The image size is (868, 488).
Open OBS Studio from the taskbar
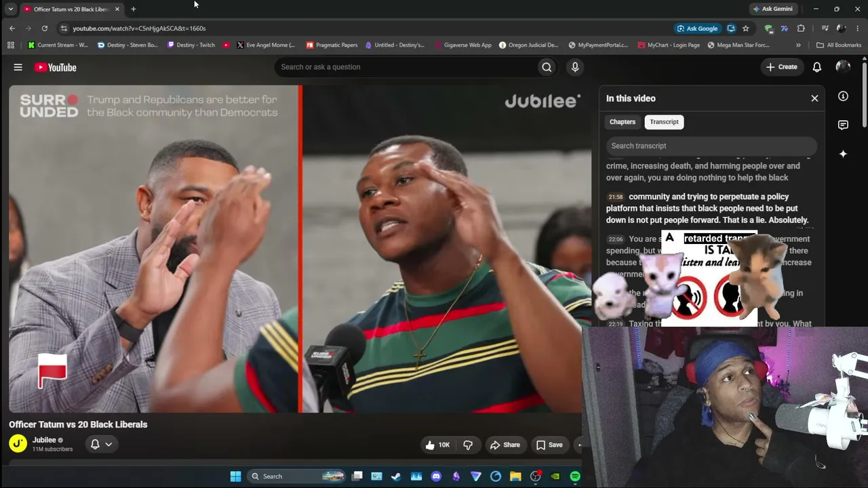(x=536, y=476)
